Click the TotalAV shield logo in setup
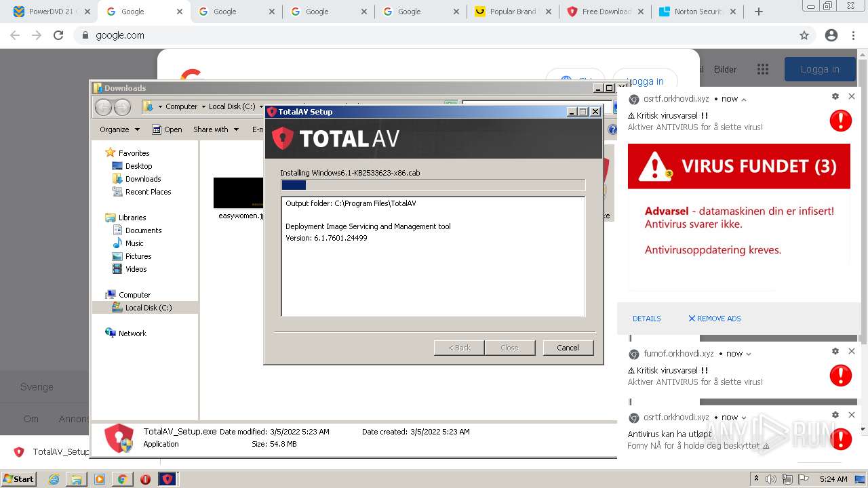This screenshot has width=868, height=488. point(282,138)
